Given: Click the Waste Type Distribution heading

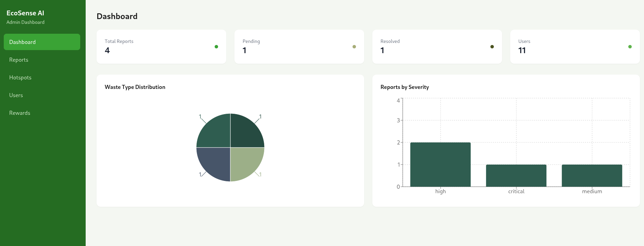Looking at the screenshot, I should (x=135, y=87).
